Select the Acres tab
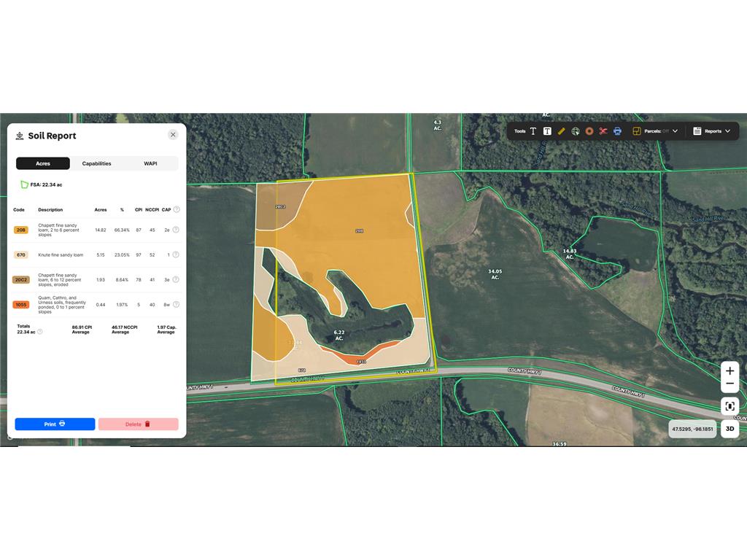Viewport: 747px width, 560px height. pos(43,163)
